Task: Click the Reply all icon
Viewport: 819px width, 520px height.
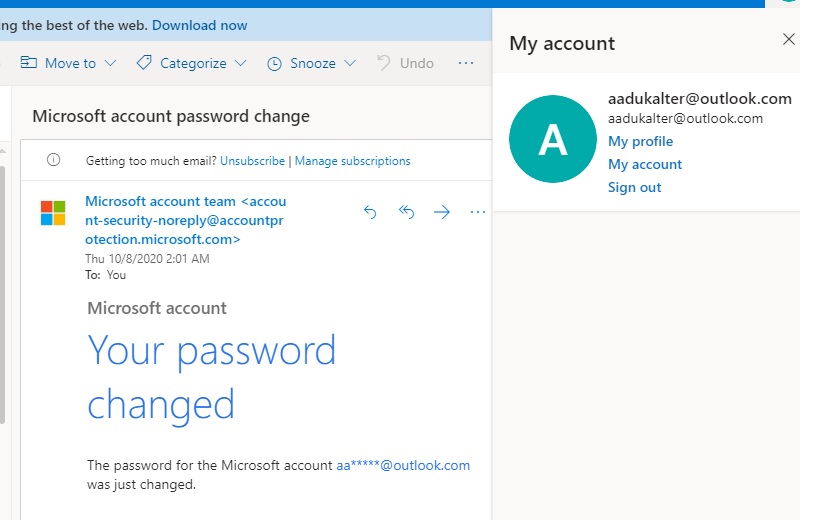Action: coord(406,212)
